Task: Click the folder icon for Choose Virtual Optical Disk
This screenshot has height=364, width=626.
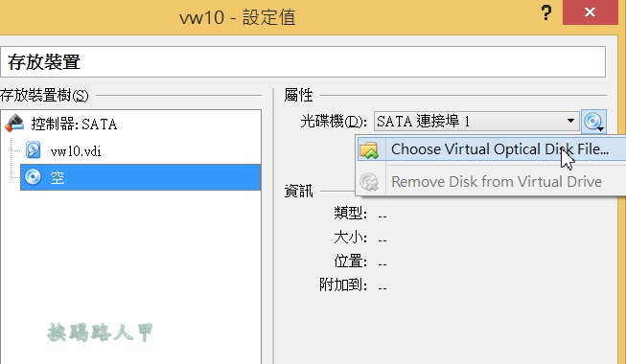Action: pyautogui.click(x=369, y=149)
